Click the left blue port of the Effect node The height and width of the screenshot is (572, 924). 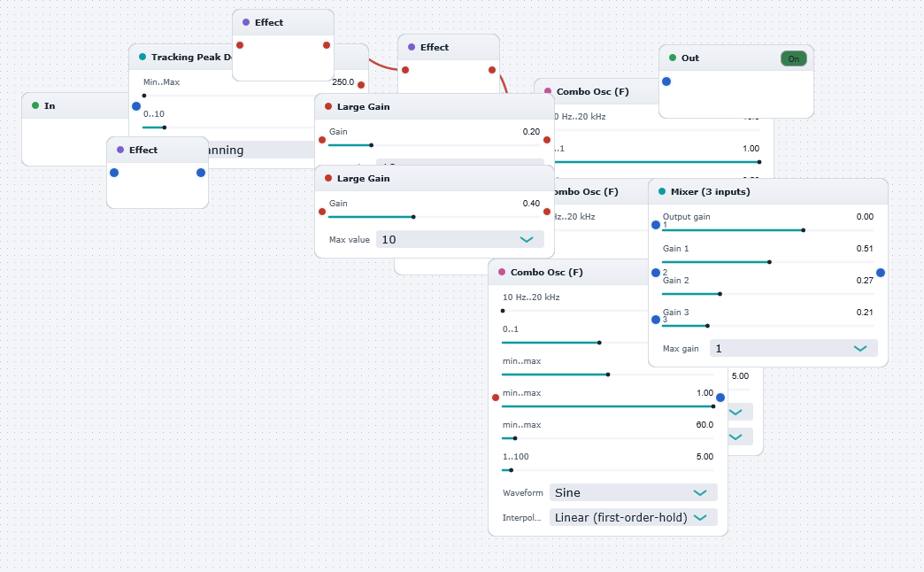(x=114, y=173)
